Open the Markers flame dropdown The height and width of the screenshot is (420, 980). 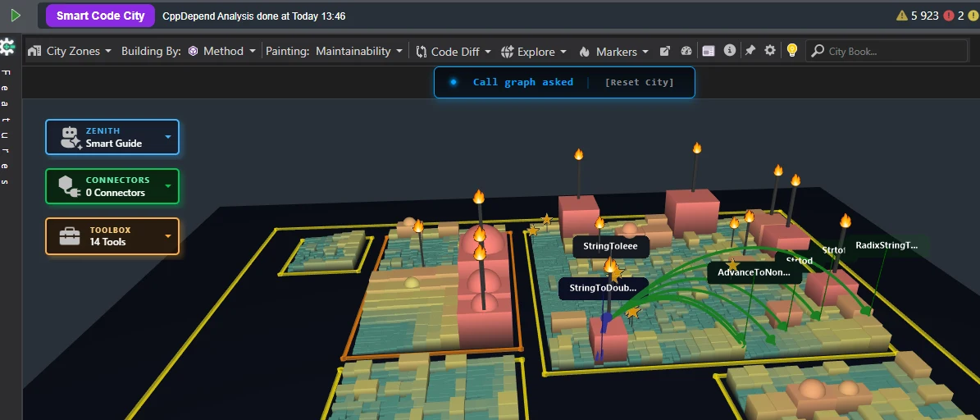tap(613, 51)
